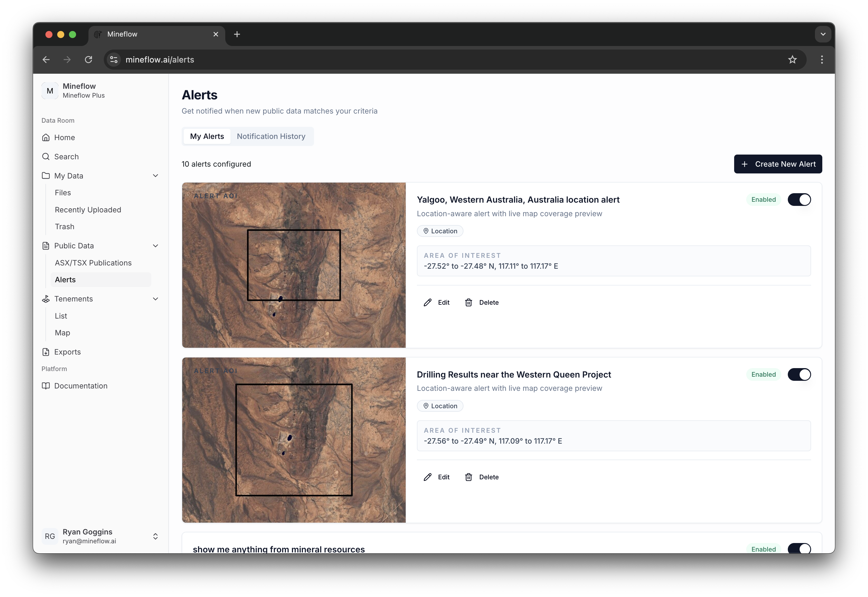Click the Exports download file icon
The height and width of the screenshot is (597, 868).
click(46, 352)
